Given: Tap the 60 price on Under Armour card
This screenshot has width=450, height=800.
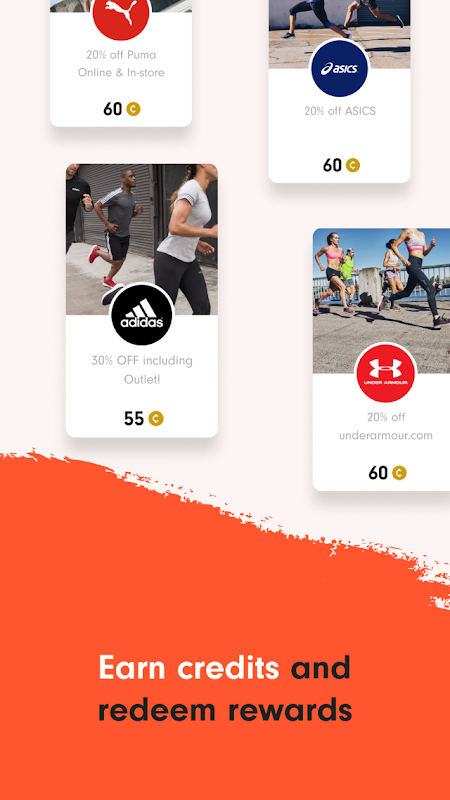Looking at the screenshot, I should click(x=378, y=472).
